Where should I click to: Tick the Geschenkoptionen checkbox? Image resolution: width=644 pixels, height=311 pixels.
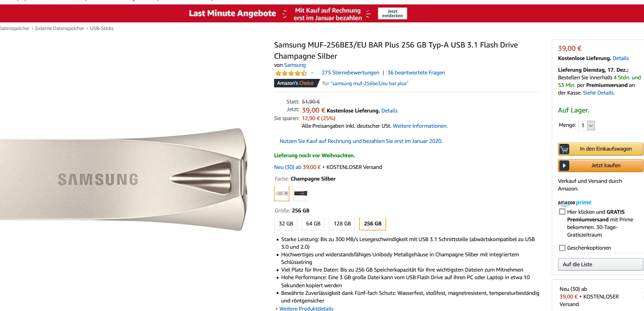562,248
